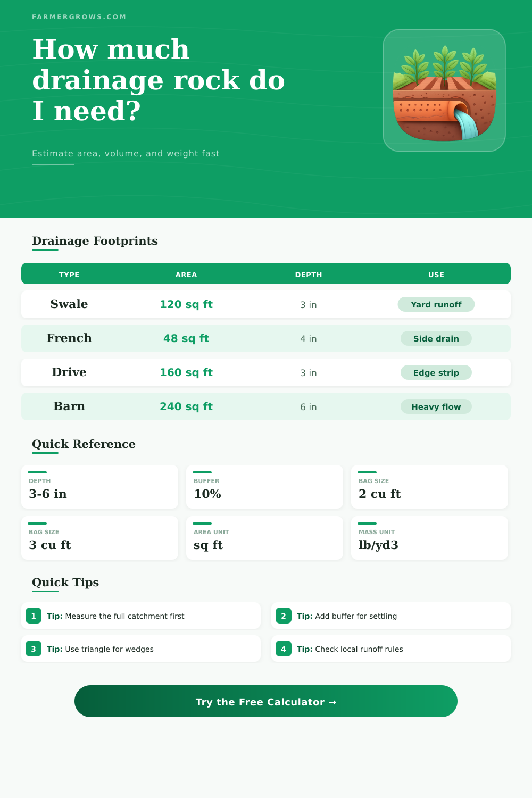The width and height of the screenshot is (532, 798).
Task: Click the main title about drainage rock
Action: point(159,80)
